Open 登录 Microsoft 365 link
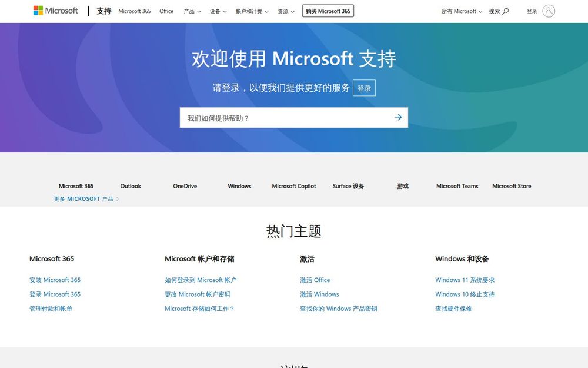 coord(55,294)
